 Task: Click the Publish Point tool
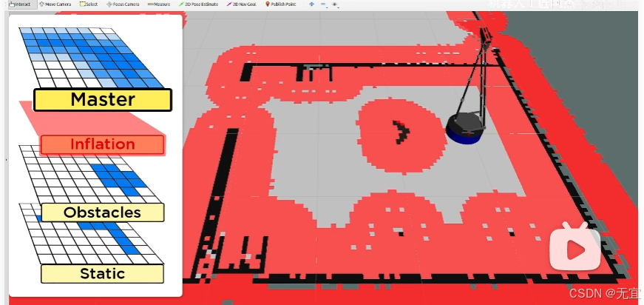click(280, 4)
